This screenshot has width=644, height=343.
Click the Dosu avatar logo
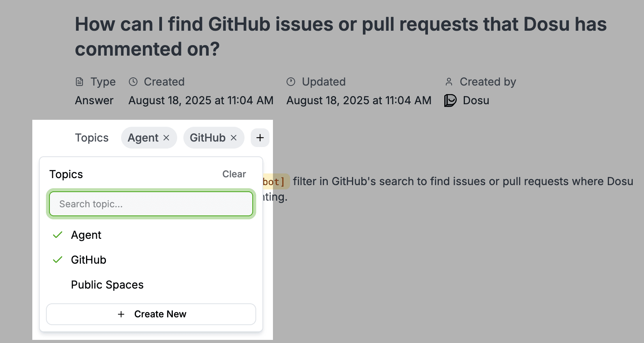[450, 100]
